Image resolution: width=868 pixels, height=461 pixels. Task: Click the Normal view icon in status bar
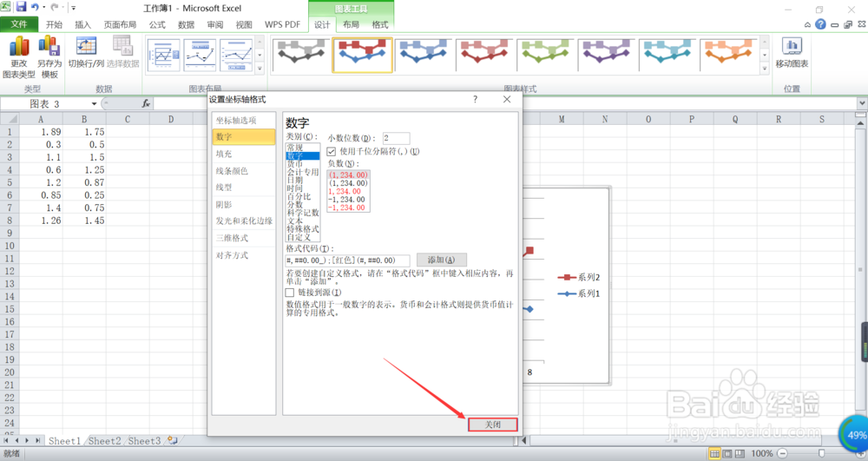pyautogui.click(x=714, y=454)
